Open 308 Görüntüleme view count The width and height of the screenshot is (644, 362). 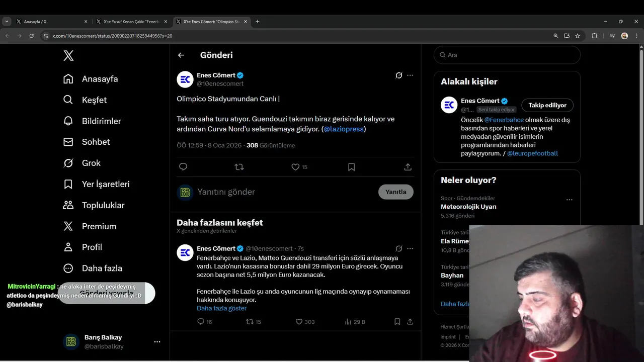(x=271, y=145)
